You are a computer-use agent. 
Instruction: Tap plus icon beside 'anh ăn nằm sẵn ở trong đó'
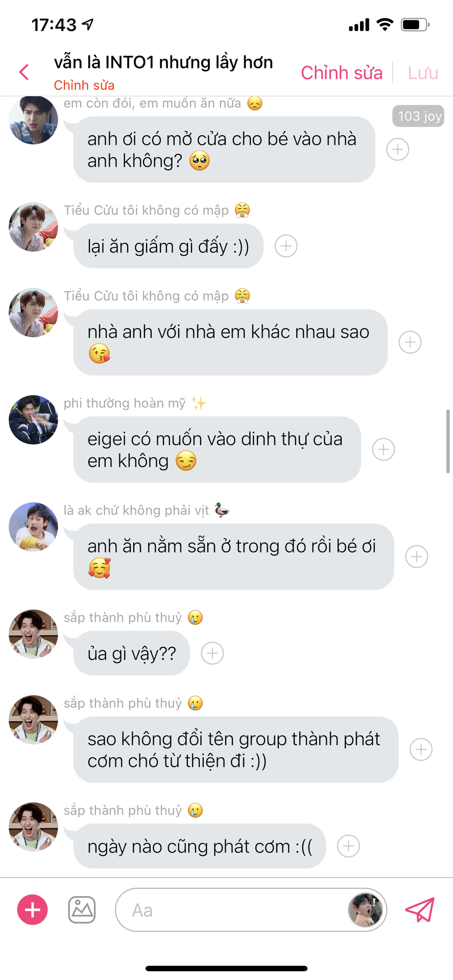click(x=417, y=556)
